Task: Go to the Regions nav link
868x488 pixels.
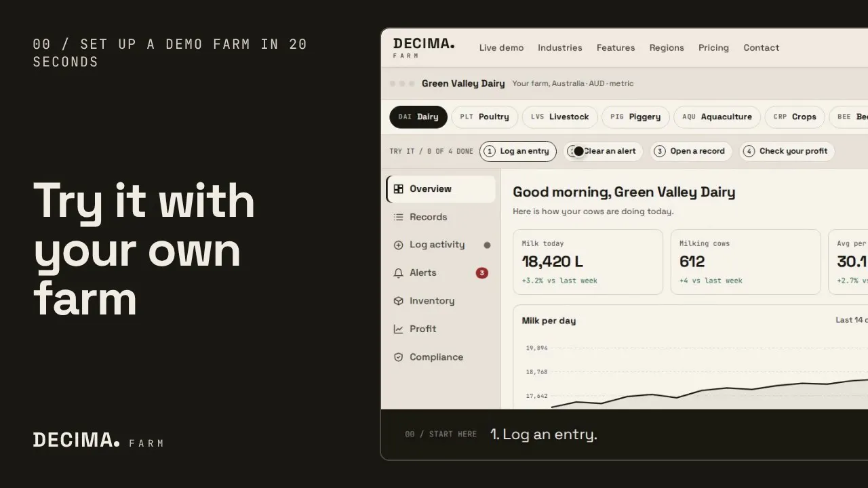Action: (667, 48)
